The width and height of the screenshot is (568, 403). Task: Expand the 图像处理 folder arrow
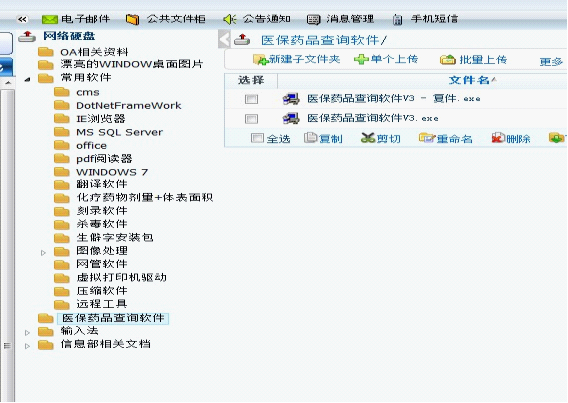point(43,253)
